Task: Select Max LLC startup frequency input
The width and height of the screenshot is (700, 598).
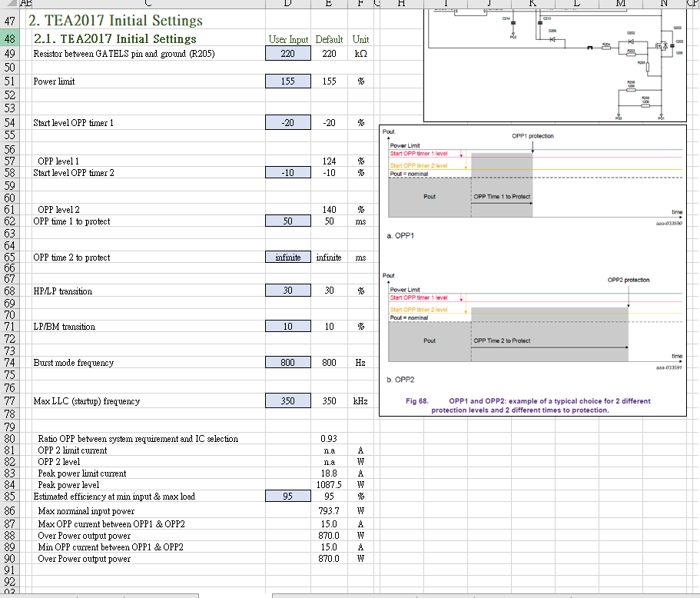Action: (x=288, y=400)
